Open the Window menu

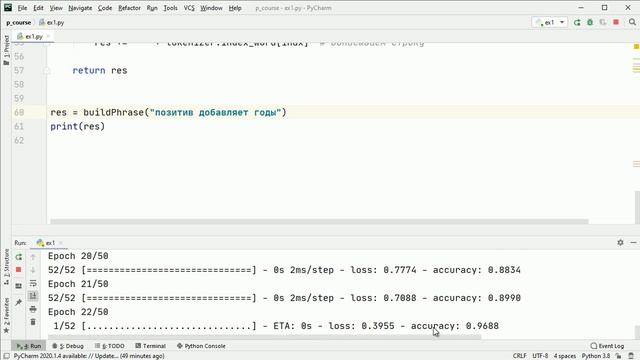pos(211,8)
